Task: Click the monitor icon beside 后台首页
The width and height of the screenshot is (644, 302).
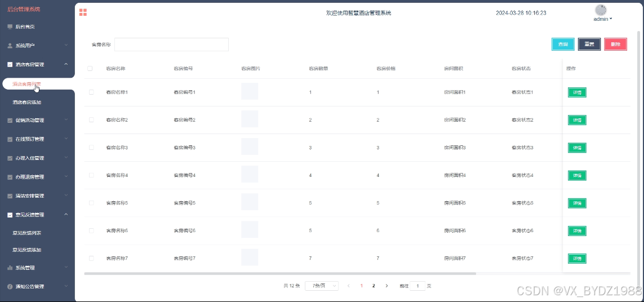Action: click(10, 26)
